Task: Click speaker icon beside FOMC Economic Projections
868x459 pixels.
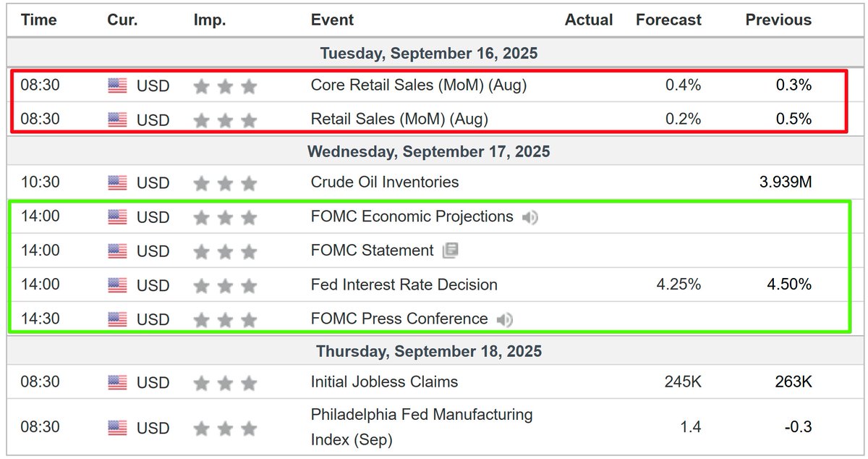Action: coord(530,217)
